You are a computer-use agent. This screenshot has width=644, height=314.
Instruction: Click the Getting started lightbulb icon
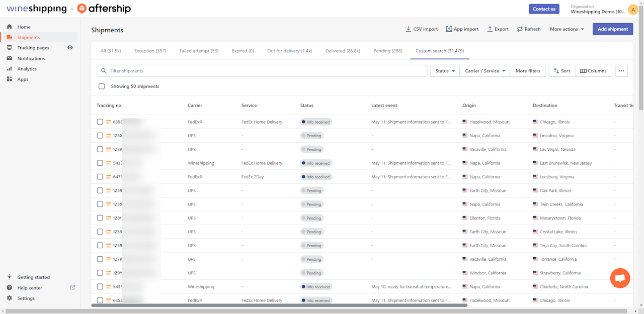tap(9, 277)
